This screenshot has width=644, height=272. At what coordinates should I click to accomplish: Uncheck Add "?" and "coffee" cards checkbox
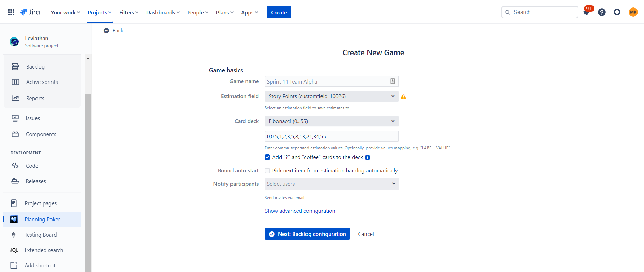pyautogui.click(x=267, y=157)
